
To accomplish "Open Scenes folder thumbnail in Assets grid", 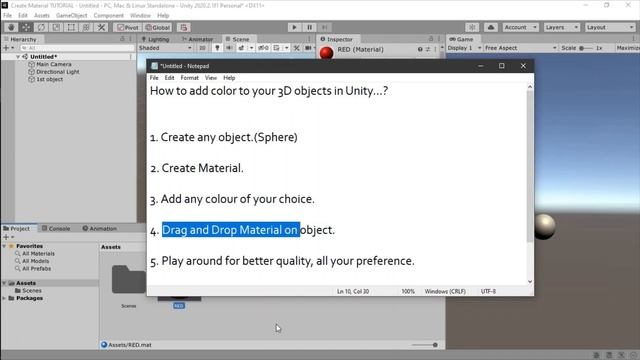I will coord(129,280).
